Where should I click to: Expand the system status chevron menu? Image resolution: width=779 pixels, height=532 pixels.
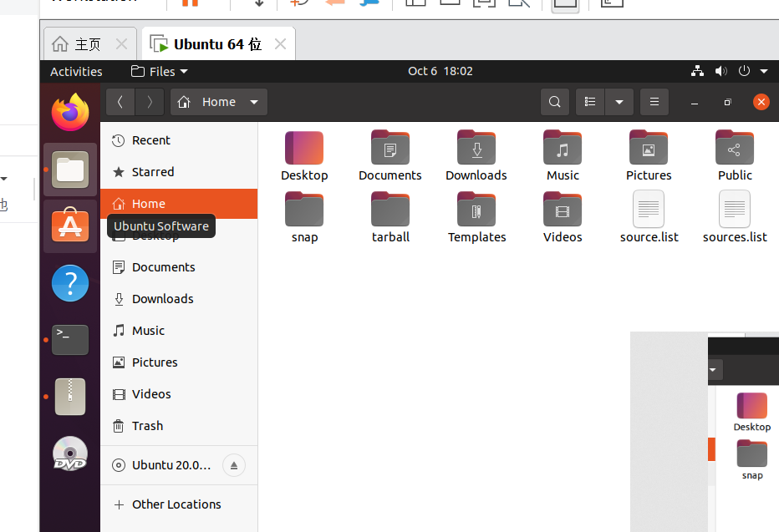(x=763, y=71)
